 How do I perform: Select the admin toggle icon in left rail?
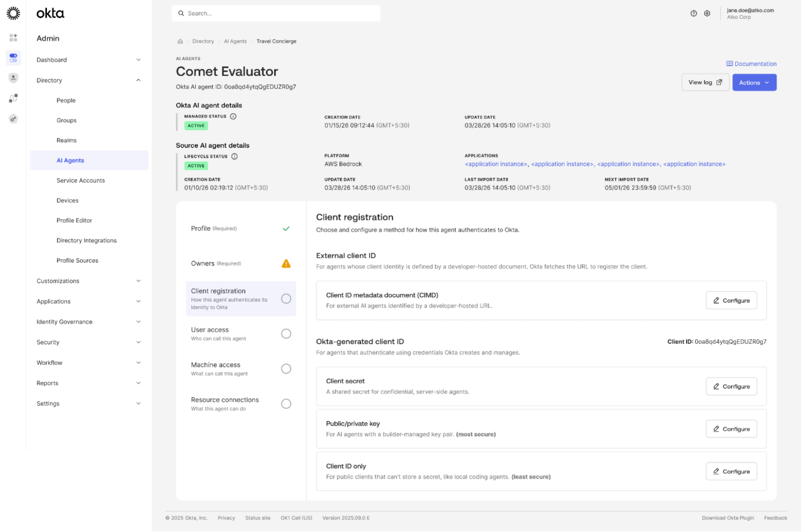pyautogui.click(x=13, y=58)
